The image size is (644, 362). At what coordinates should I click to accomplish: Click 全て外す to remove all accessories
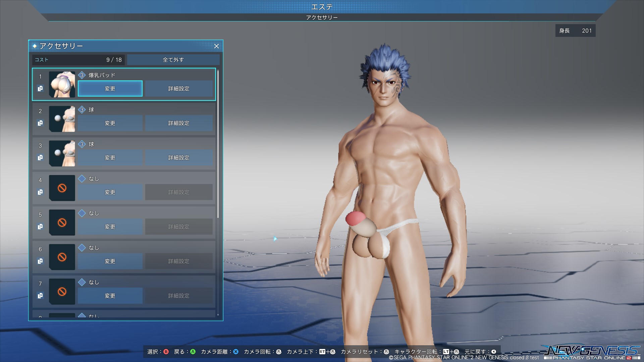coord(173,60)
